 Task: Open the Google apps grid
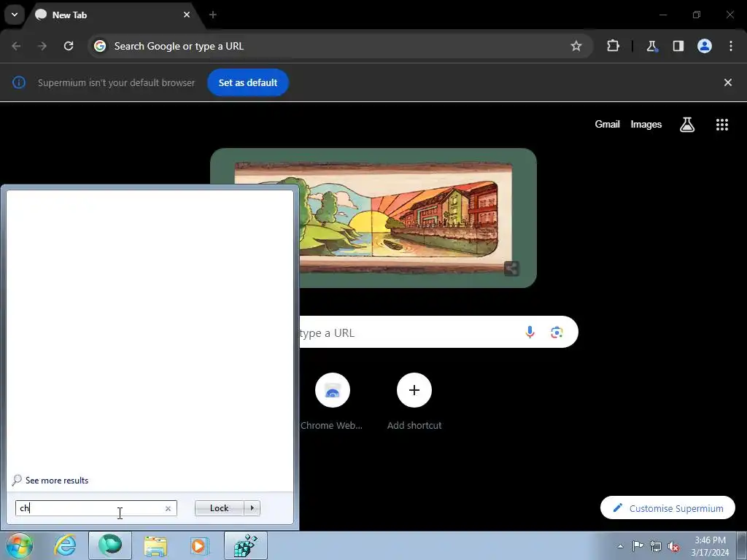pos(722,125)
